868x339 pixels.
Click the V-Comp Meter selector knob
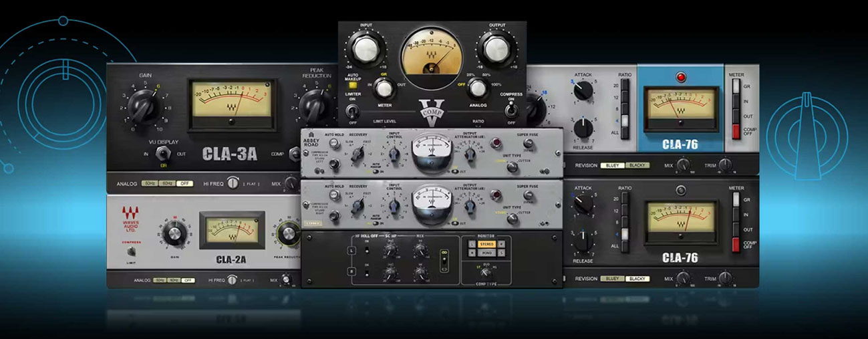(x=383, y=88)
